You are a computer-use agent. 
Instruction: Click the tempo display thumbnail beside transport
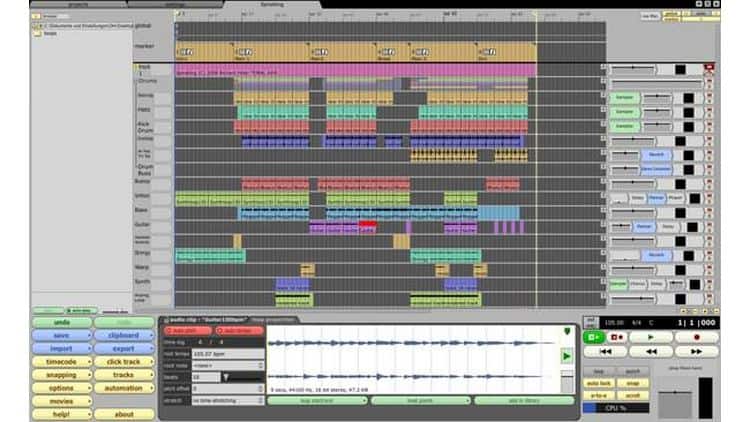click(590, 322)
